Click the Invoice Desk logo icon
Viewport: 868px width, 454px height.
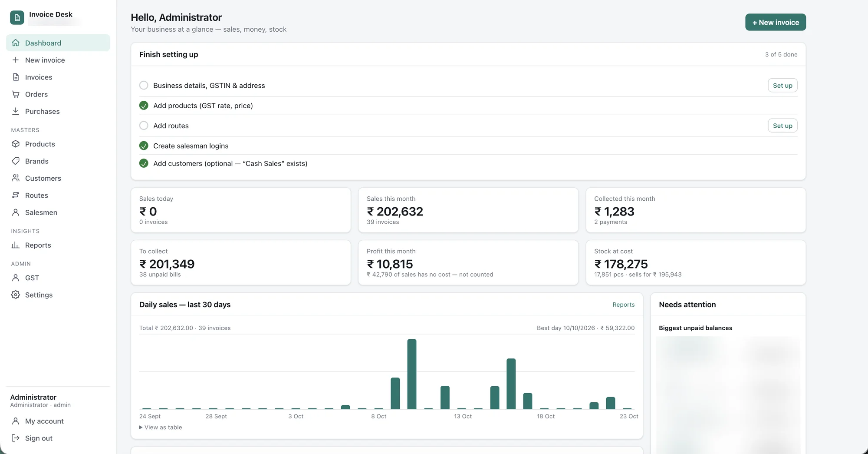pyautogui.click(x=17, y=18)
